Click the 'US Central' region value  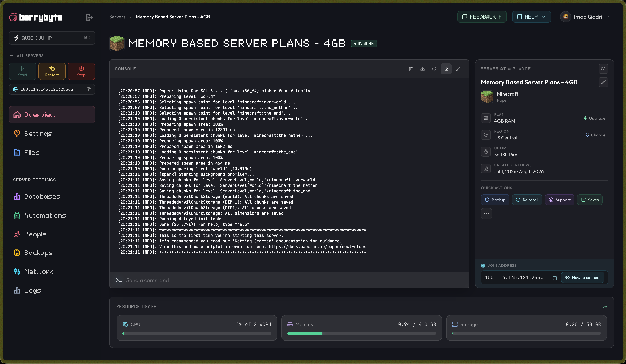pos(505,137)
